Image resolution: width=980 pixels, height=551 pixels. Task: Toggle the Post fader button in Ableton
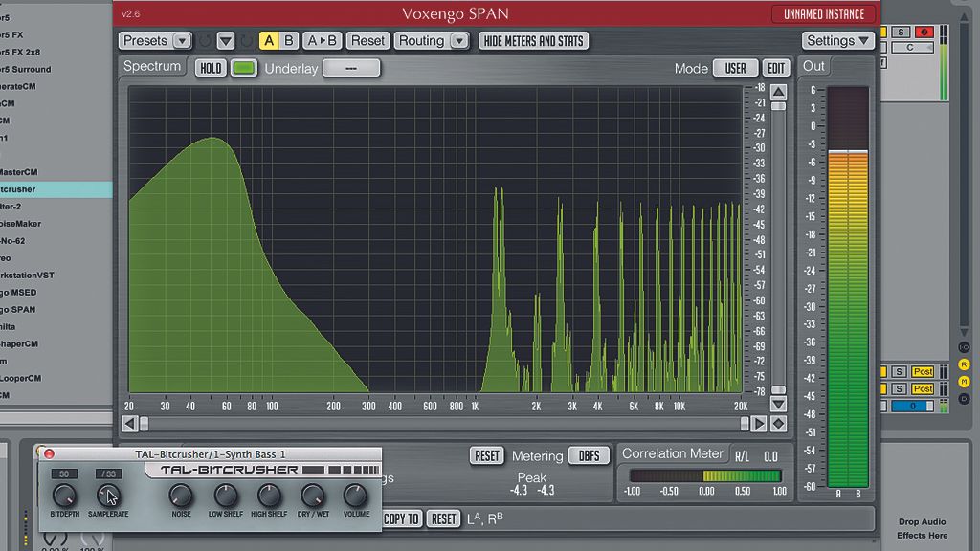(x=921, y=371)
